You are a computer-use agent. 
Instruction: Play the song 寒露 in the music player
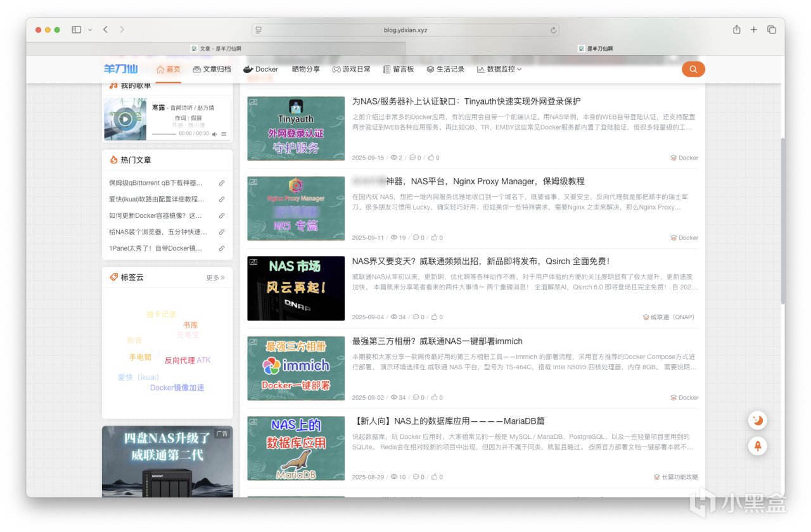tap(125, 119)
